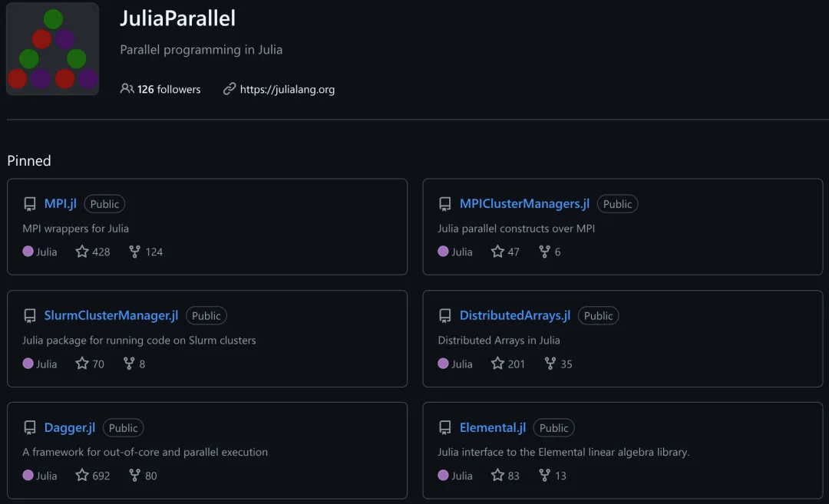The height and width of the screenshot is (504, 829).
Task: Click the star icon for Dagger.jl
Action: [x=82, y=476]
